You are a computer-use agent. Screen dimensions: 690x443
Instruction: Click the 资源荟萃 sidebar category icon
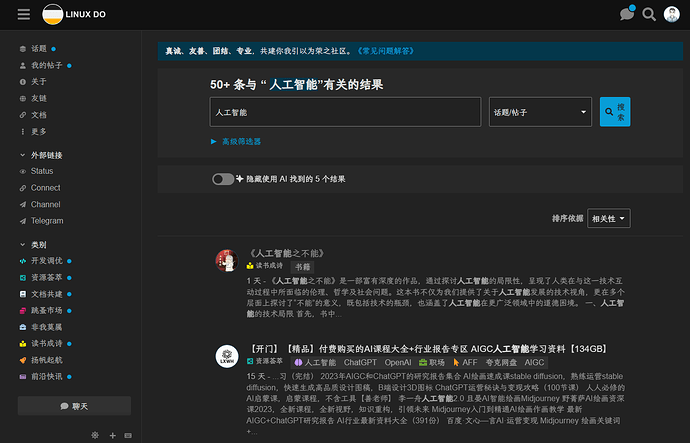point(23,278)
